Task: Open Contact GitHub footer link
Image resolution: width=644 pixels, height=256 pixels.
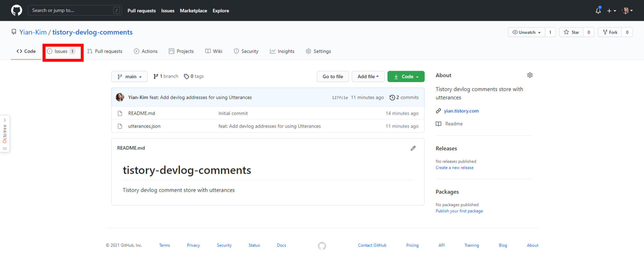Action: (372, 245)
